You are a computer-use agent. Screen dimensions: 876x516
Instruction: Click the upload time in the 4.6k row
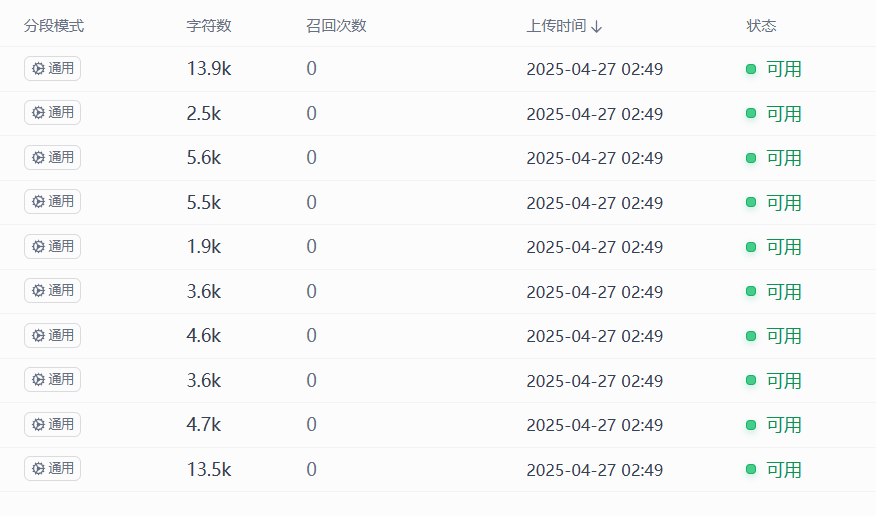point(594,336)
